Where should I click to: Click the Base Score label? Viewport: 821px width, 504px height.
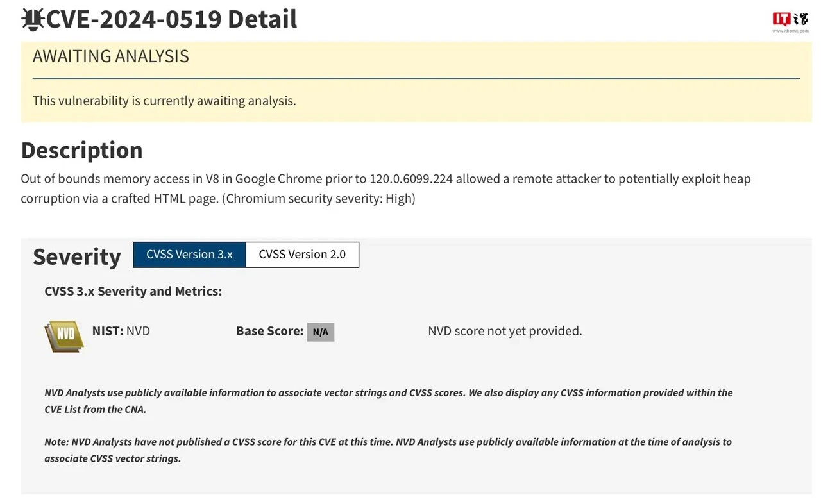269,331
